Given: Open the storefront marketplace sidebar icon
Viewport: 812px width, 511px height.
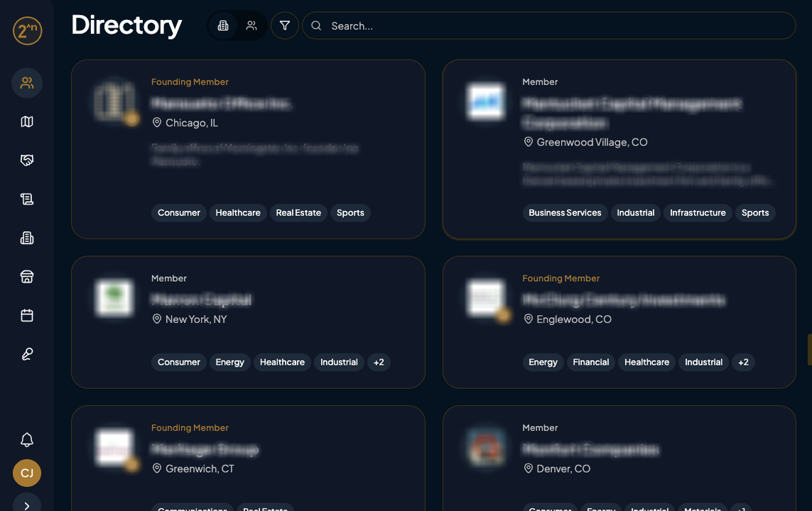Looking at the screenshot, I should click(x=27, y=277).
